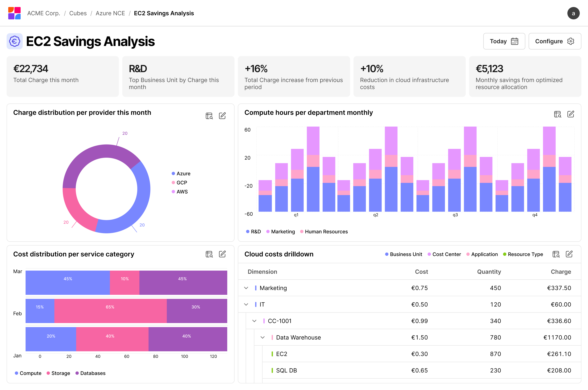Edit the Charge distribution per provider chart
This screenshot has width=588, height=390.
pos(222,116)
